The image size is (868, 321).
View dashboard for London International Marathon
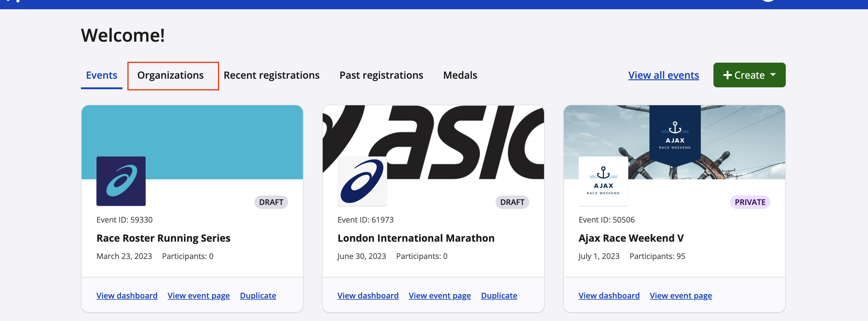368,295
